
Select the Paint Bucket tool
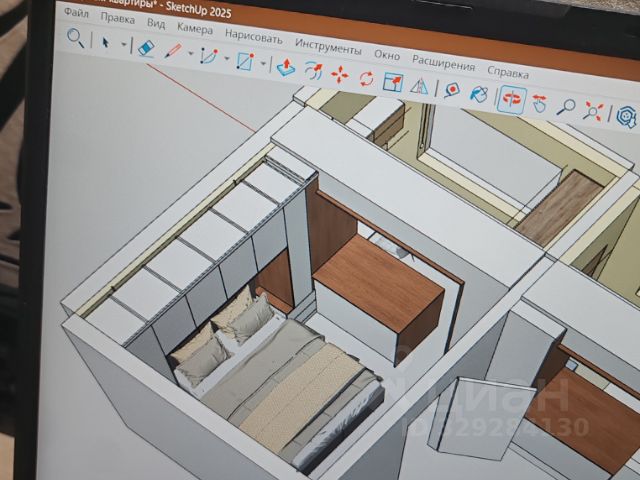click(x=478, y=94)
